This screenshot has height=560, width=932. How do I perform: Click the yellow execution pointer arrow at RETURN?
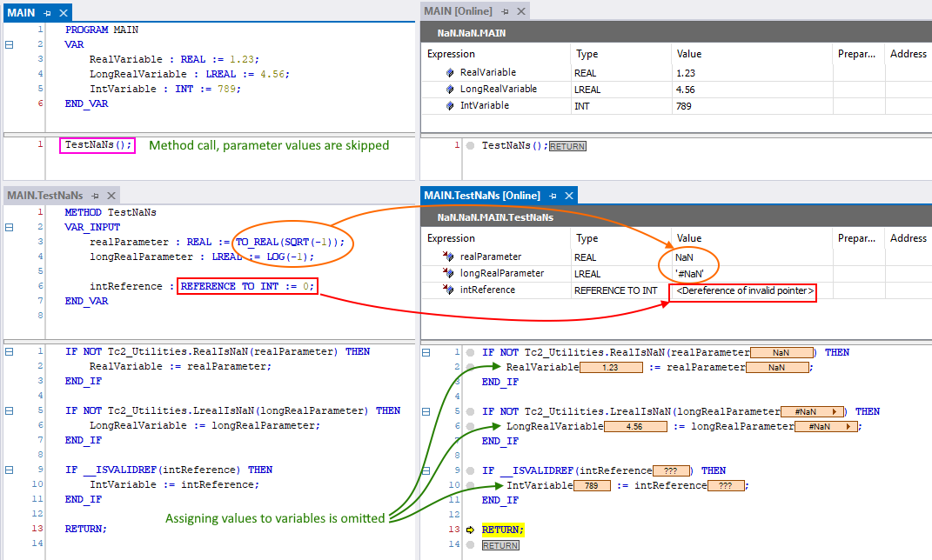470,530
